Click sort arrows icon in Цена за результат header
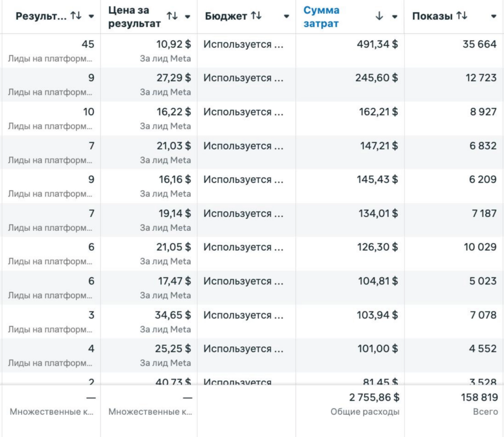The height and width of the screenshot is (437, 504). (x=172, y=16)
